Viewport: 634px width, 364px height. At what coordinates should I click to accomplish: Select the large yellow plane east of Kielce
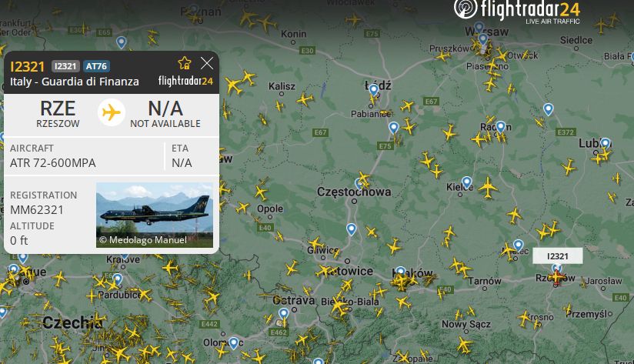click(488, 188)
